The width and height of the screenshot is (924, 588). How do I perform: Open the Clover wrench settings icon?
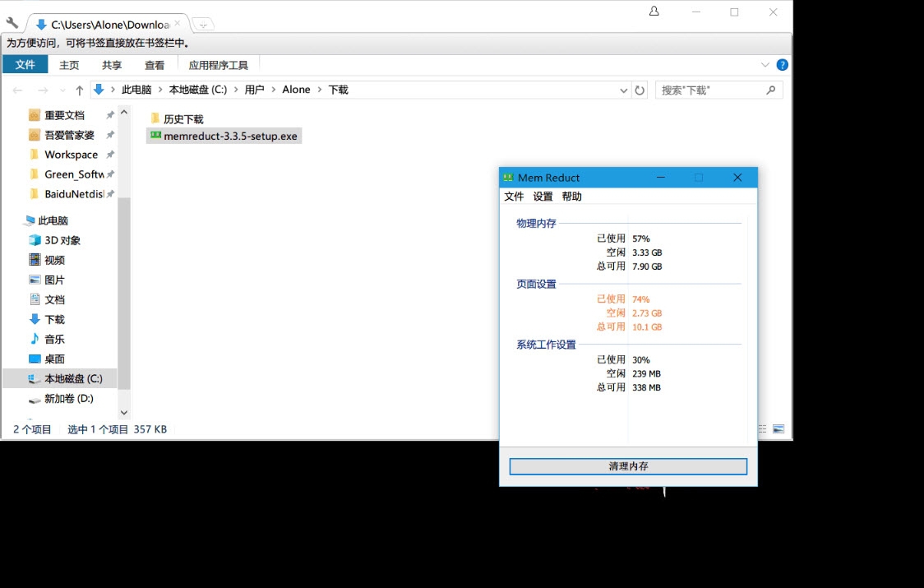click(x=12, y=22)
